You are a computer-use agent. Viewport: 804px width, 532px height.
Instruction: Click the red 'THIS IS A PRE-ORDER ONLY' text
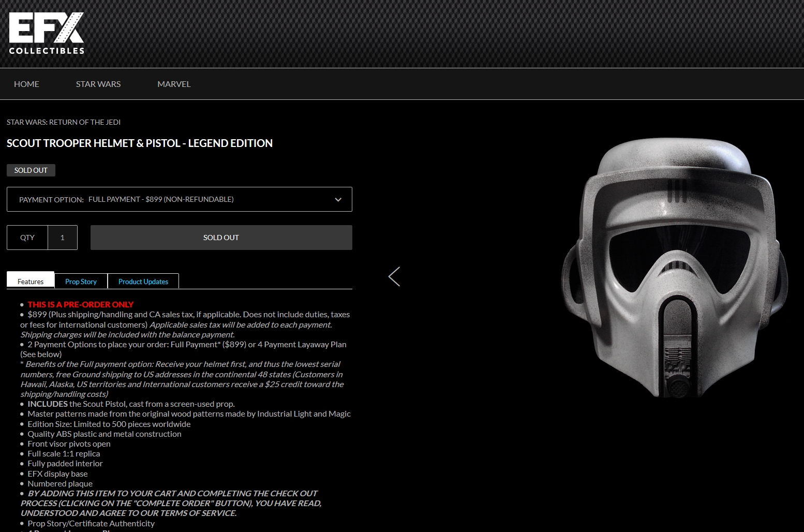(x=81, y=304)
